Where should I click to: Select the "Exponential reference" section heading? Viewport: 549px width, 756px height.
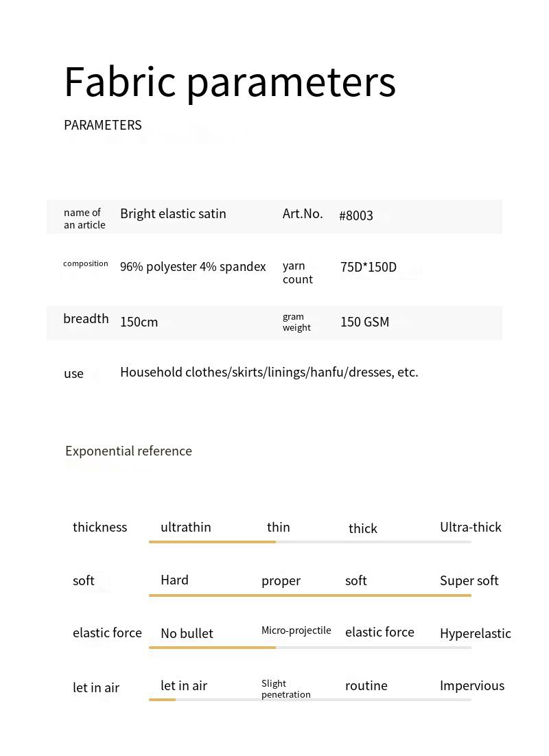coord(128,451)
